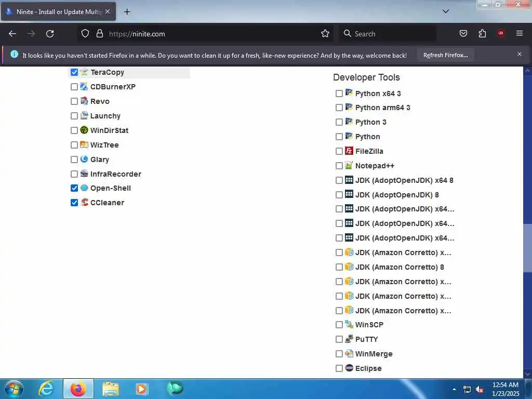Uncheck the CCleaner checkbox
The height and width of the screenshot is (399, 532).
tap(74, 203)
